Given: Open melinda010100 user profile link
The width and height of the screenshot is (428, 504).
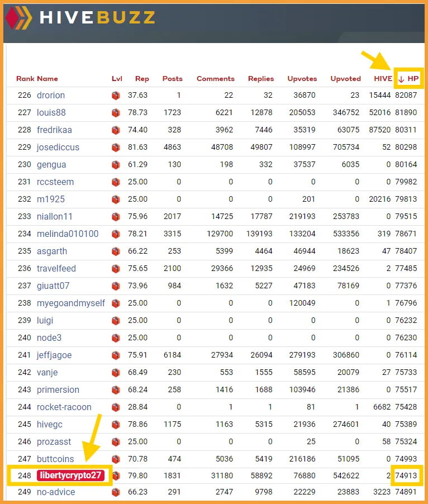Looking at the screenshot, I should tap(68, 234).
